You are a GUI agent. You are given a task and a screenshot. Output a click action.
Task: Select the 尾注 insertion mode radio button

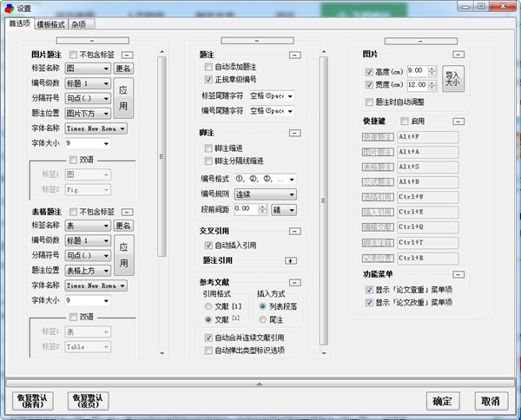coord(263,320)
